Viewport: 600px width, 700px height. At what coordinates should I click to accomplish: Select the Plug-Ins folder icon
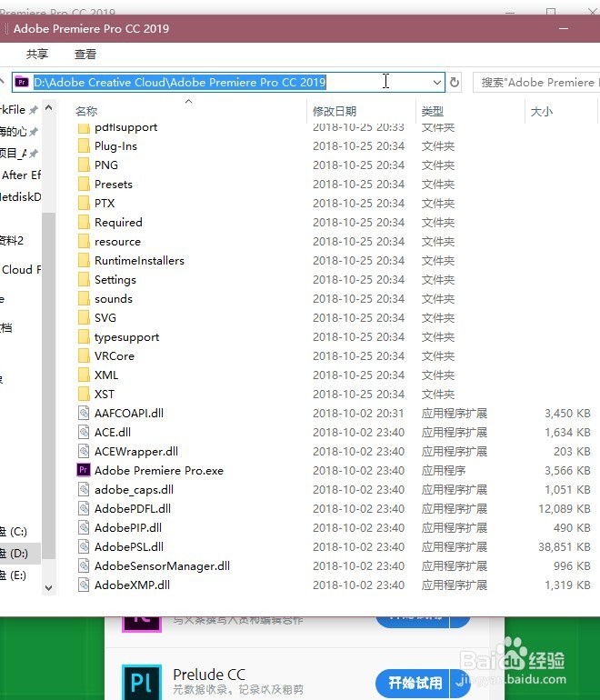click(84, 146)
